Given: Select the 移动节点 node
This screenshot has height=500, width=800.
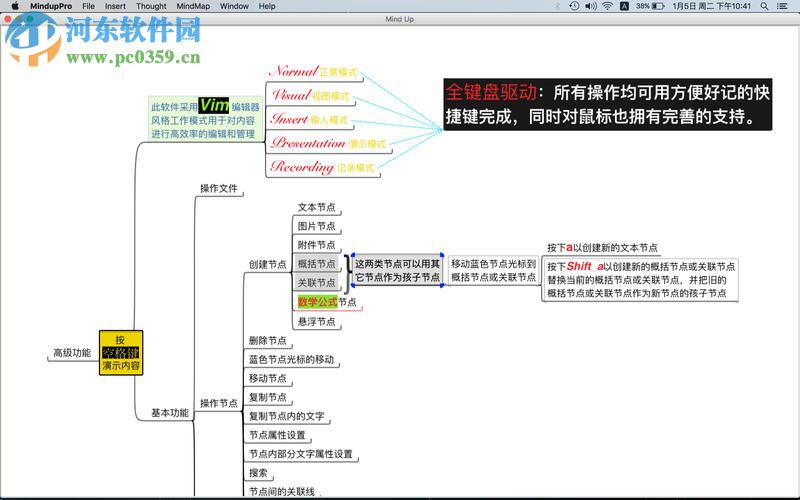Looking at the screenshot, I should coord(267,378).
